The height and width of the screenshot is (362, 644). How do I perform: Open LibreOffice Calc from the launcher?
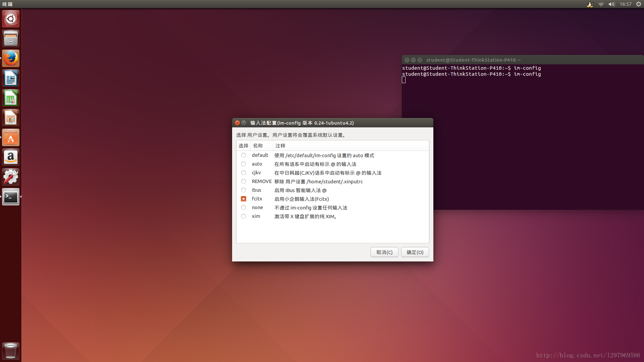click(x=11, y=98)
